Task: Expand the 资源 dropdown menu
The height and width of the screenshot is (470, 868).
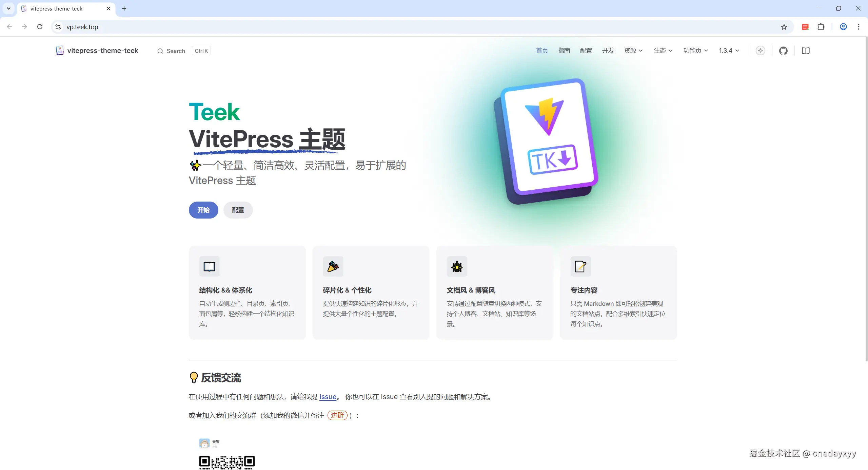Action: (633, 51)
